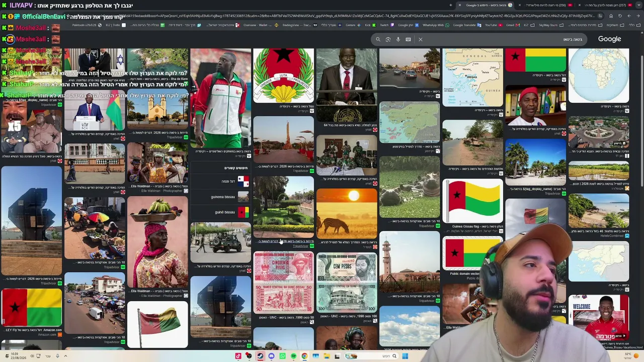Image resolution: width=644 pixels, height=362 pixels.
Task: Open Google Chrome from the taskbar
Action: coord(304,356)
